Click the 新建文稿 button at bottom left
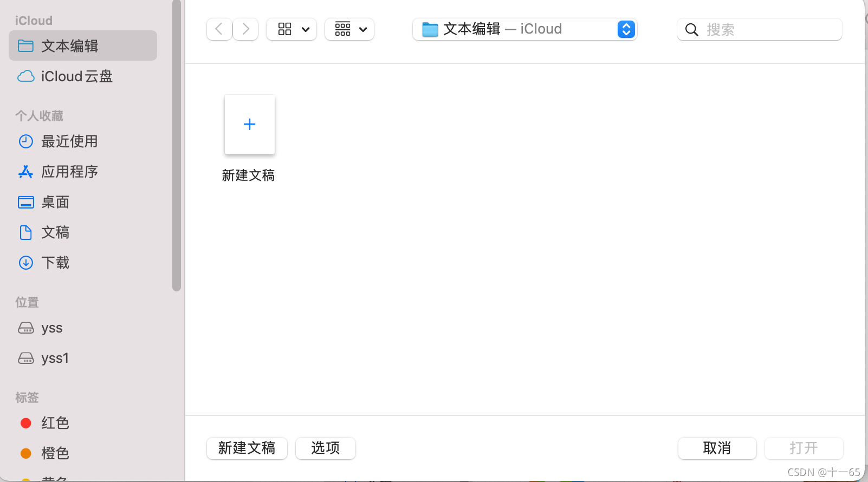 247,448
